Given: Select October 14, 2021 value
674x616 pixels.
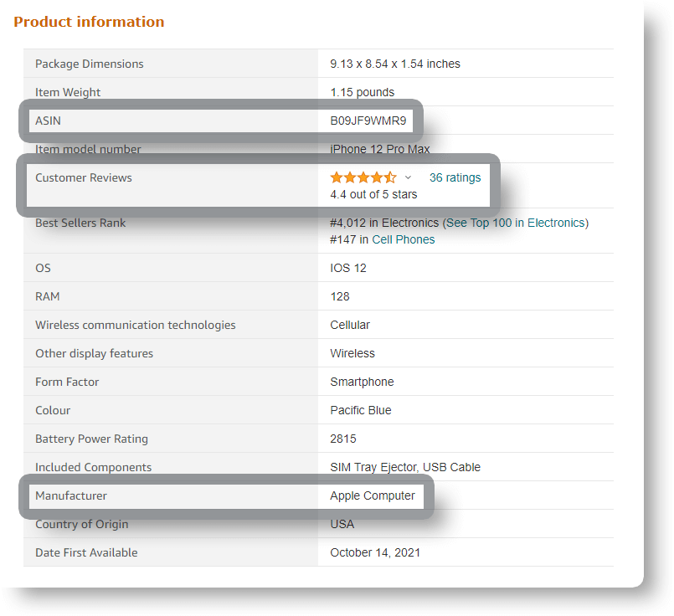Looking at the screenshot, I should pyautogui.click(x=375, y=552).
